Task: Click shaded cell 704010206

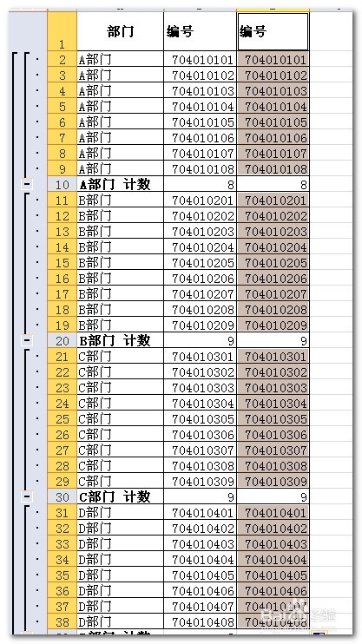Action: point(273,278)
